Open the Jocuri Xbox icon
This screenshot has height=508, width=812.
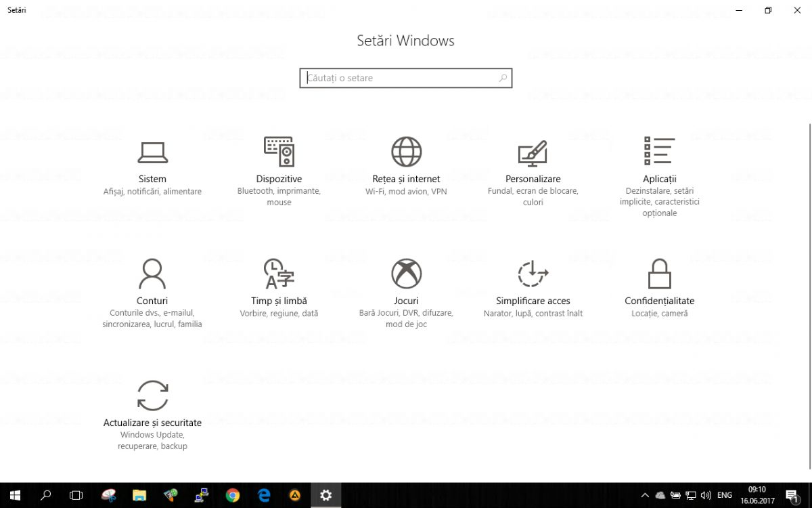pos(406,274)
